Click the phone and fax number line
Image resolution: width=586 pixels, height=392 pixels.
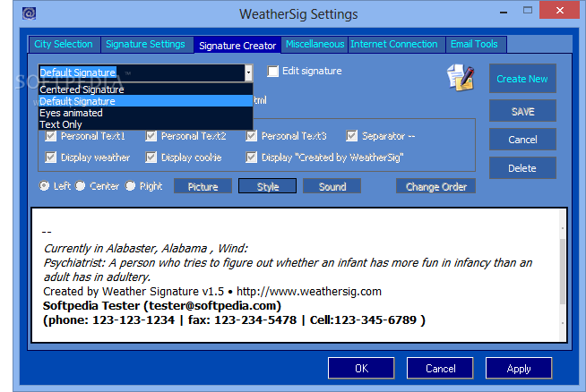(235, 320)
